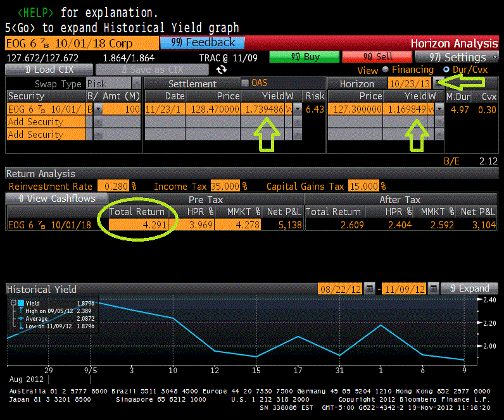The width and height of the screenshot is (504, 420).
Task: Click the M.Dur value 4.97
Action: coord(459,110)
